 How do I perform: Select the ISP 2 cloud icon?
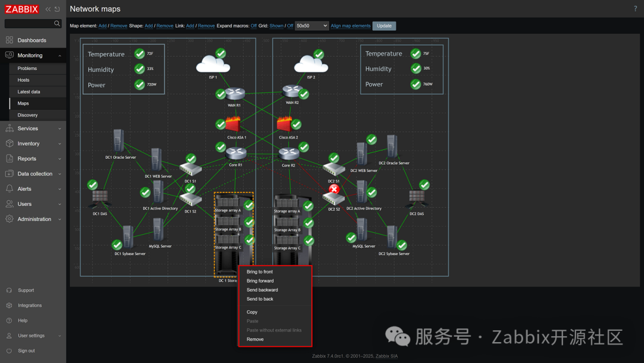coord(310,63)
